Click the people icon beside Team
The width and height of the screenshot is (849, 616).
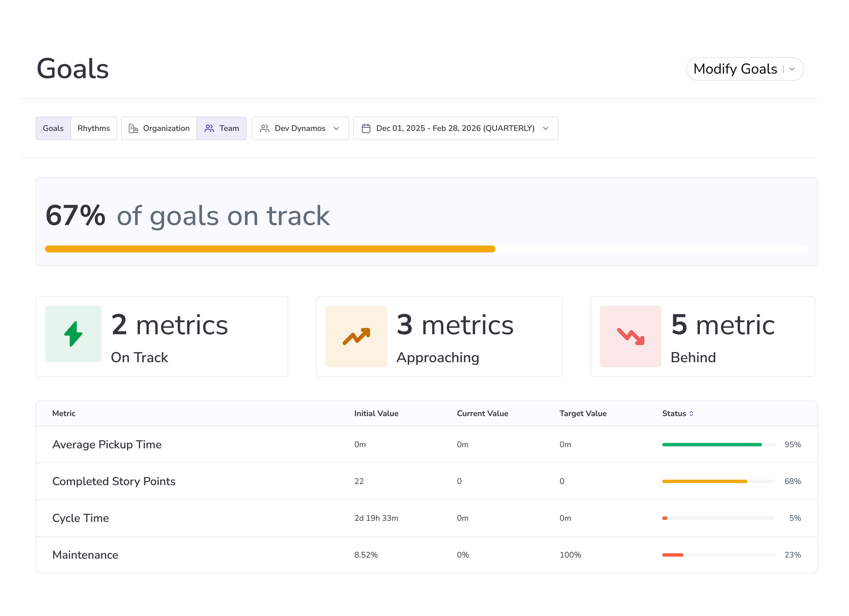click(209, 128)
